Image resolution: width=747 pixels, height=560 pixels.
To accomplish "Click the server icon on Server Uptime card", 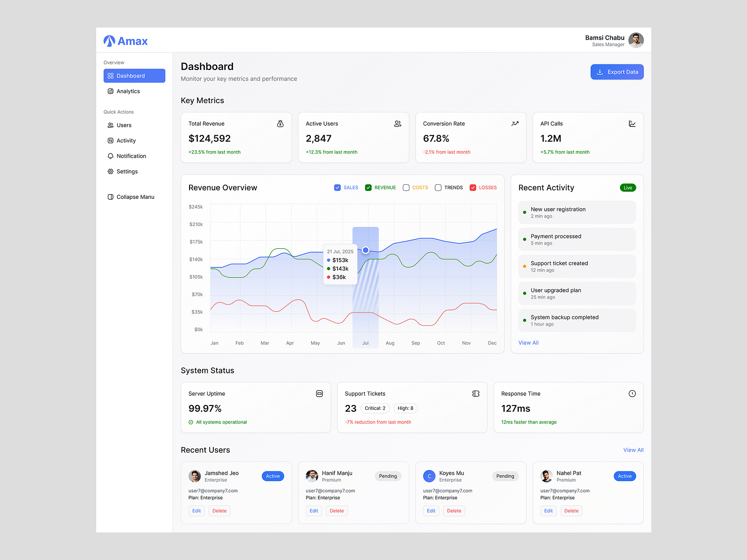I will click(x=319, y=393).
